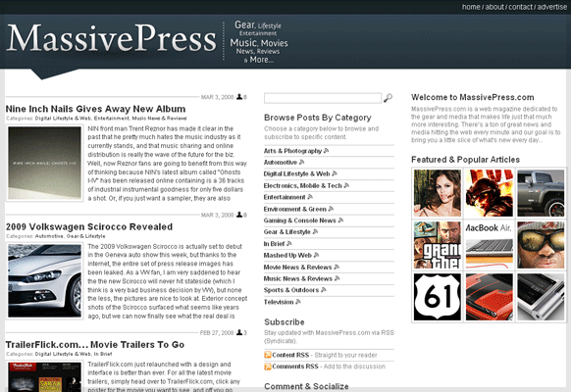Click the Comments RSS text link

[x=295, y=367]
